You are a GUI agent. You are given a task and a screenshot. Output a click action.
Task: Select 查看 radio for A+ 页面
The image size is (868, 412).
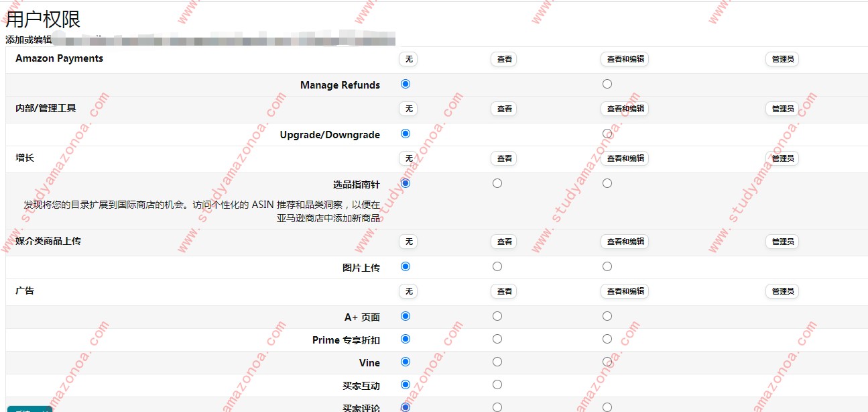pos(497,316)
